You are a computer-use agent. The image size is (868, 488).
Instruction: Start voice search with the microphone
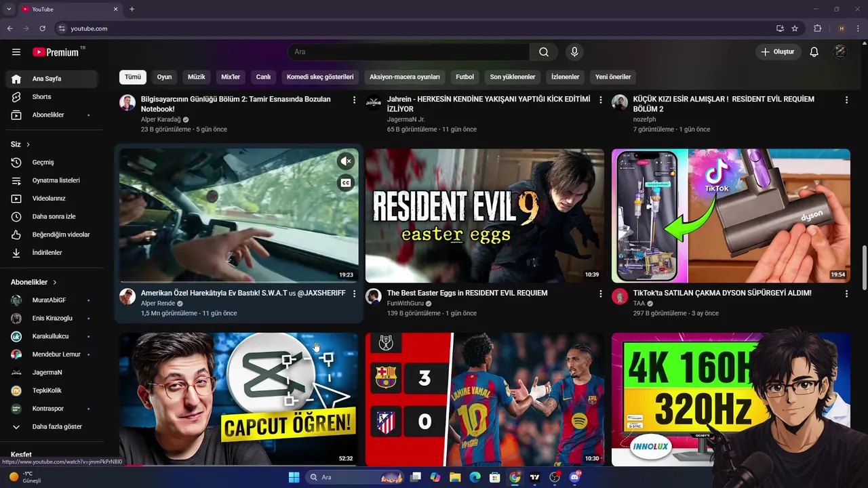(574, 52)
